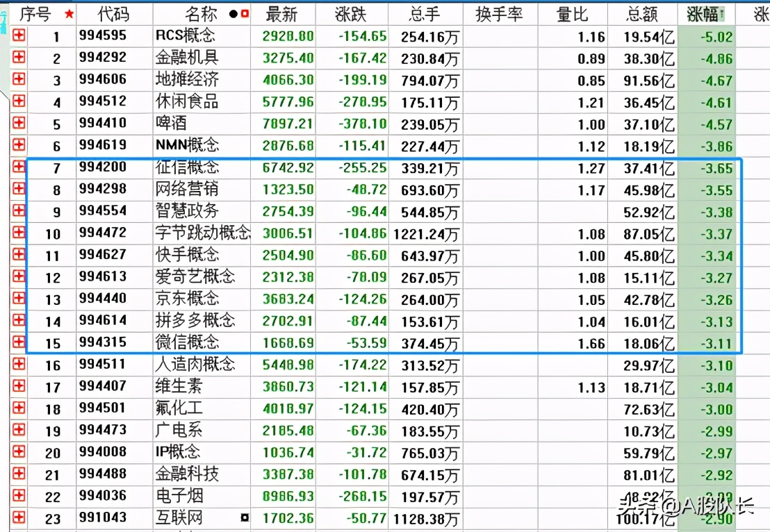
Task: Click the red square icon in 名称 header
Action: click(x=244, y=14)
